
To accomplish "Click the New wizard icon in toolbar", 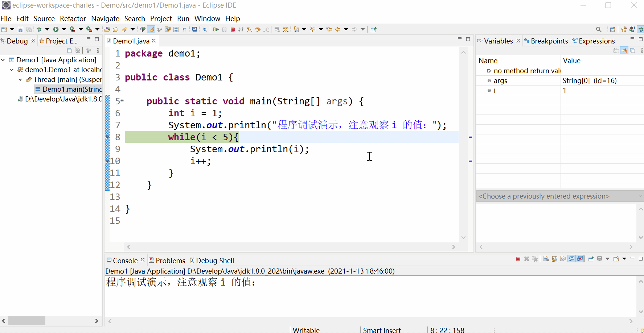I will (x=4, y=29).
